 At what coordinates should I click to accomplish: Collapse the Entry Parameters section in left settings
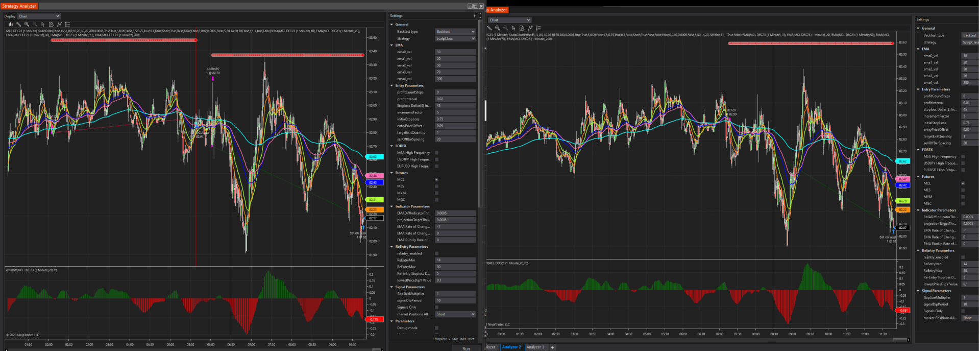[392, 86]
